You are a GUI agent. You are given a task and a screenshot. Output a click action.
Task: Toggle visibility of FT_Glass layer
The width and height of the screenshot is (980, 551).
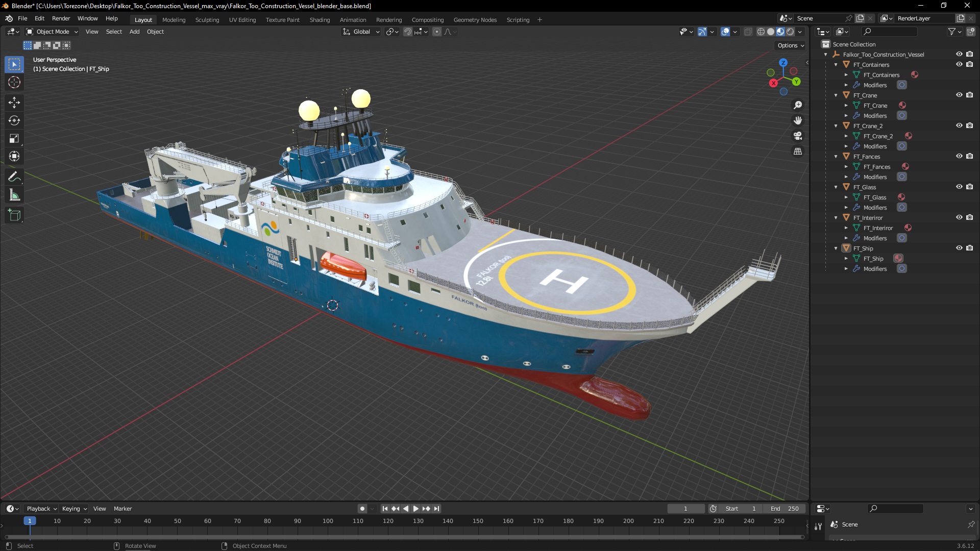pos(959,187)
